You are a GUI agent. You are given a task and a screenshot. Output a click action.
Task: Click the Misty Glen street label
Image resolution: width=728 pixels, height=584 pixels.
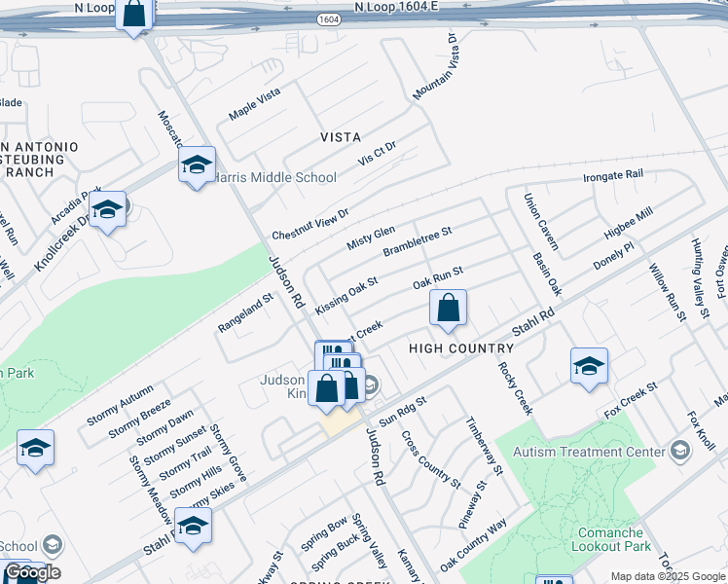[x=371, y=237]
